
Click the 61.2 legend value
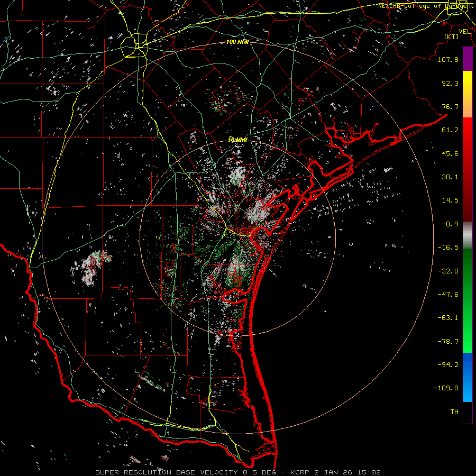(450, 130)
